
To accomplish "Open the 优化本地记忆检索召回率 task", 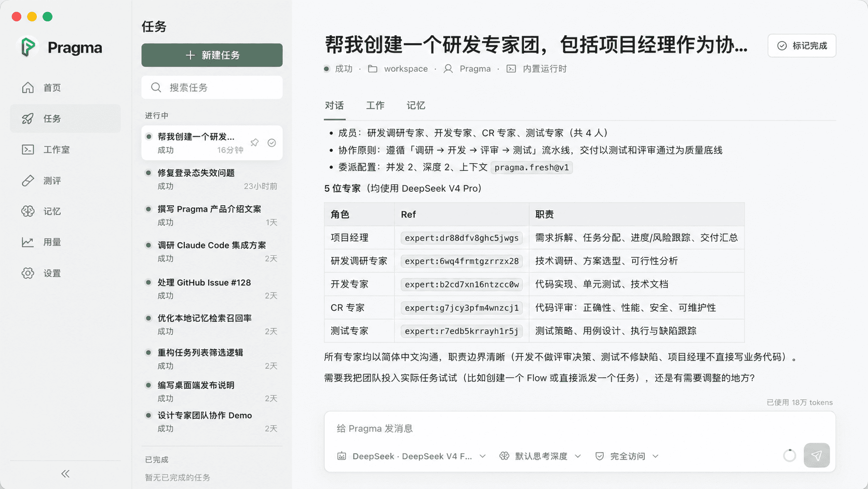I will [212, 324].
